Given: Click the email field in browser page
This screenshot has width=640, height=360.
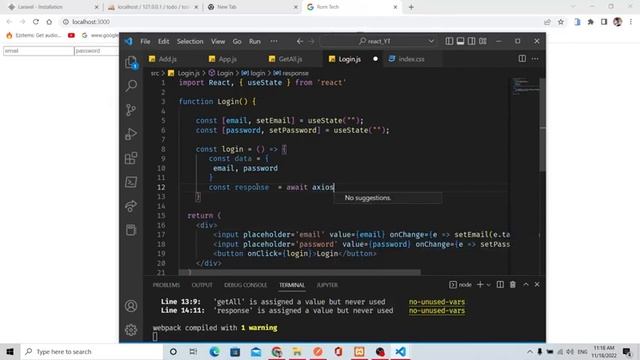Looking at the screenshot, I should [38, 51].
